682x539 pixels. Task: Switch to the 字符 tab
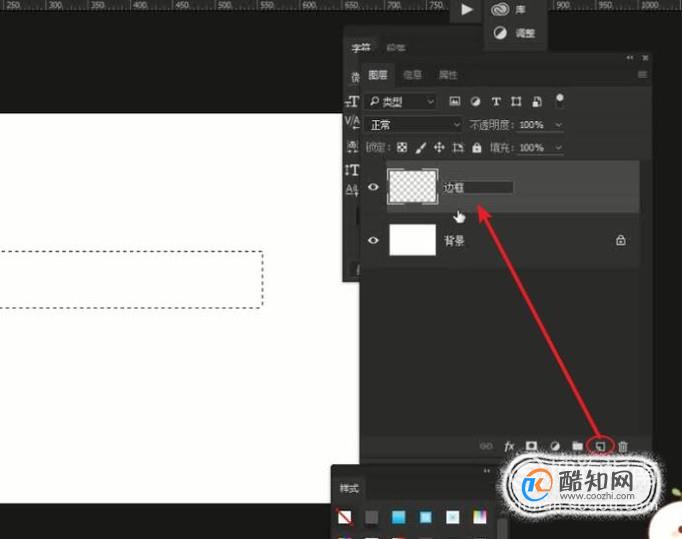[361, 48]
